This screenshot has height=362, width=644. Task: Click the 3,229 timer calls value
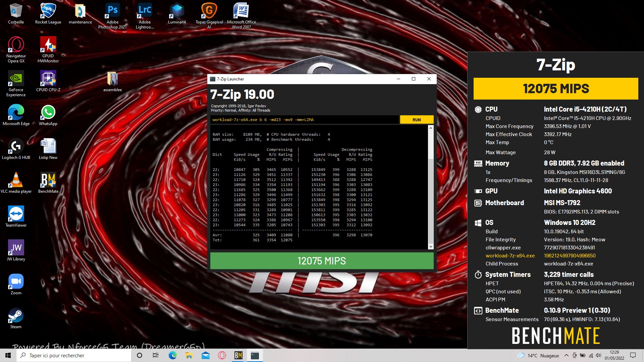tap(569, 275)
